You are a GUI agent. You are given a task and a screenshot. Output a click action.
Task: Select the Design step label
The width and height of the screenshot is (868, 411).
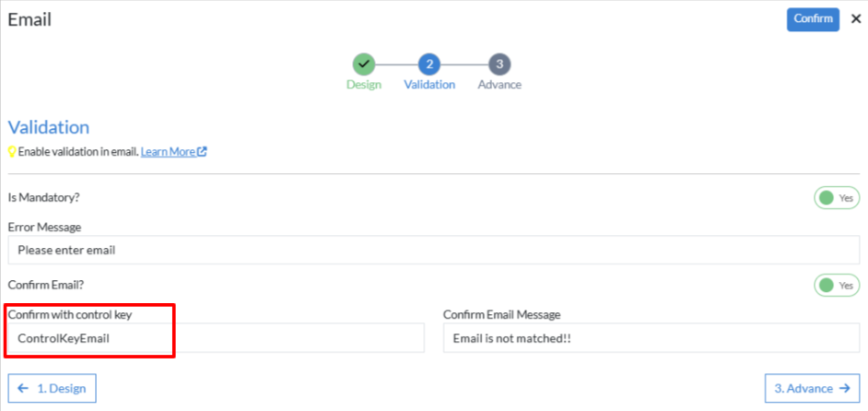(364, 85)
